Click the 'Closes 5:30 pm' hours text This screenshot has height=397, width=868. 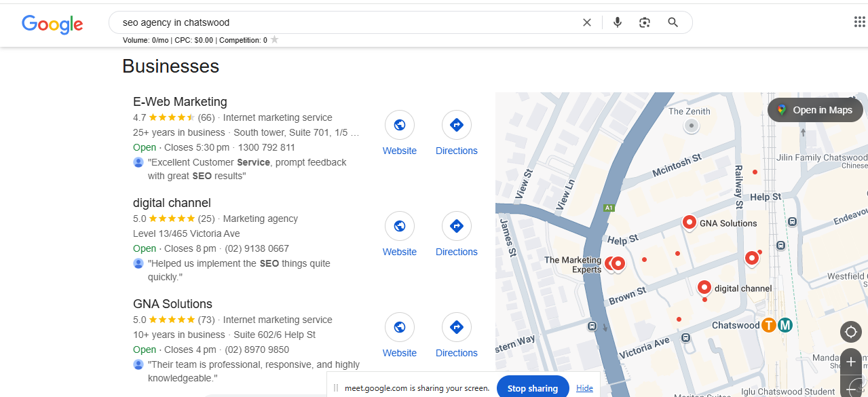pyautogui.click(x=195, y=147)
